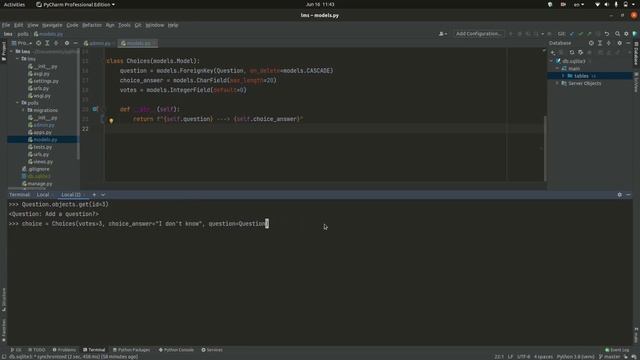Add a new terminal session with plus
The height and width of the screenshot is (360, 640).
click(94, 195)
